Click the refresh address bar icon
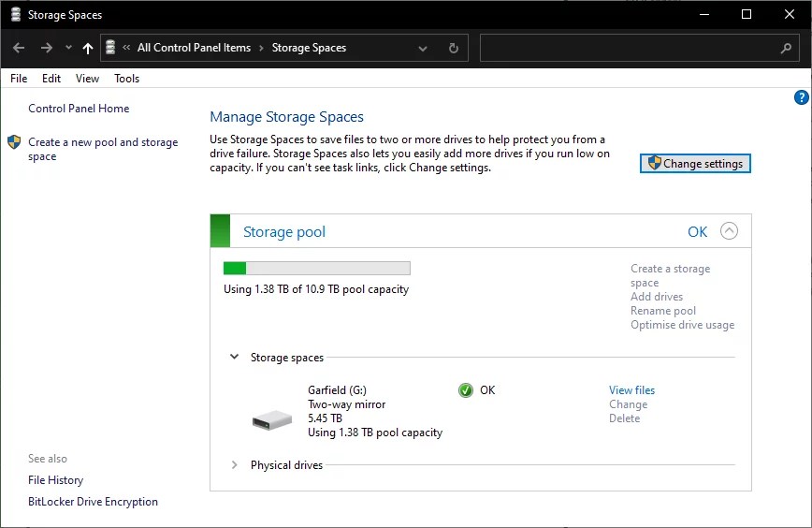Viewport: 812px width, 528px height. (454, 48)
